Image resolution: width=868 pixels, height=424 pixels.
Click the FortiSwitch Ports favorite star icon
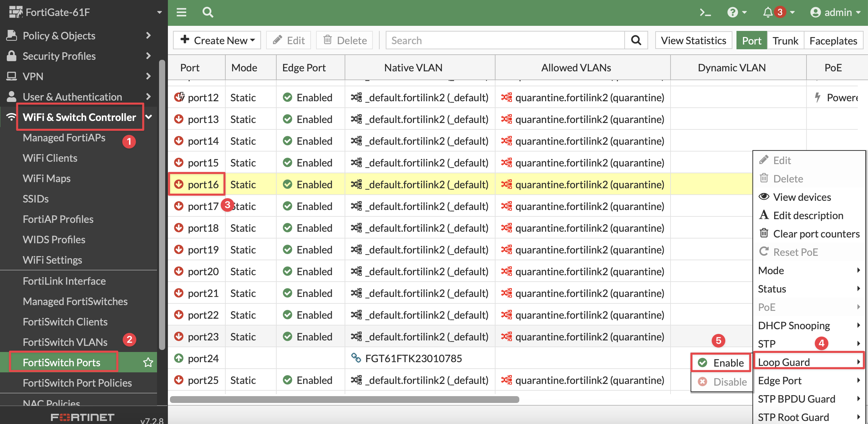pyautogui.click(x=148, y=363)
